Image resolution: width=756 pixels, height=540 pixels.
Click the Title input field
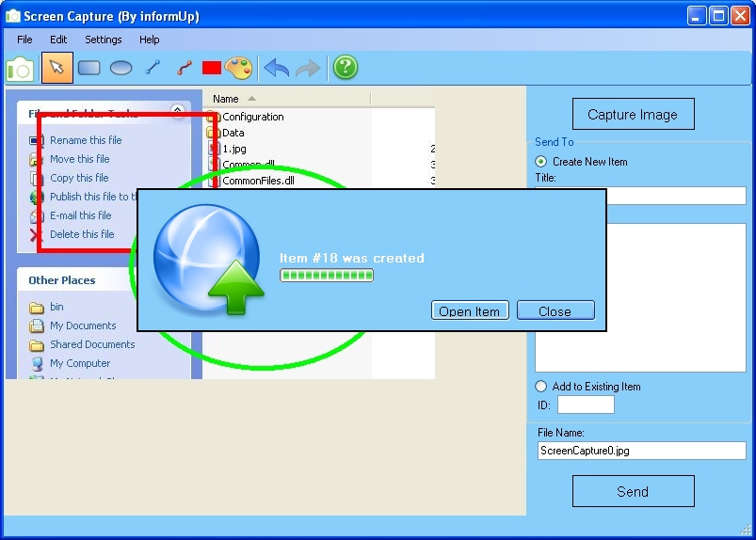coord(676,196)
